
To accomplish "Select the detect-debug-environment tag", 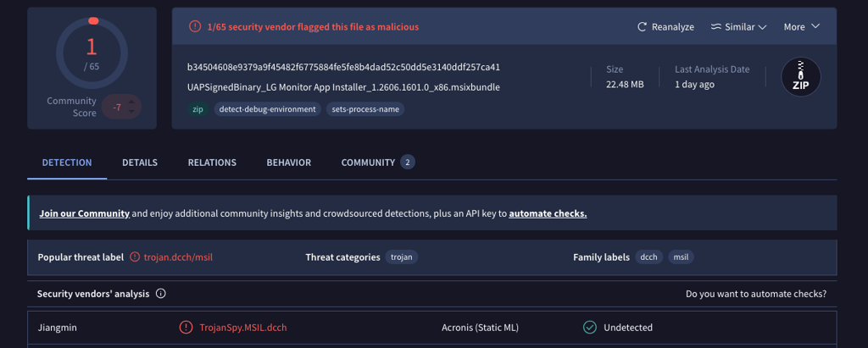I will click(267, 109).
